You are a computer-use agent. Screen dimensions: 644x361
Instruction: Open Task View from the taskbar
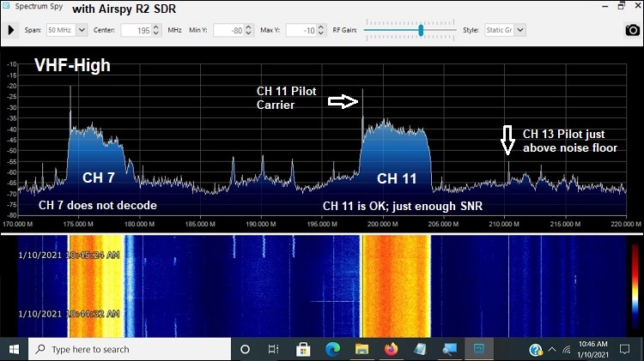tap(274, 349)
